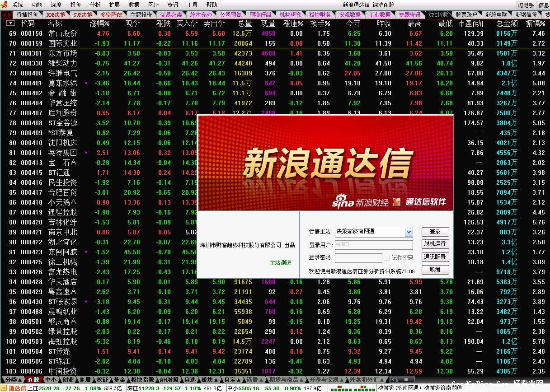Select the 创业 bottom tab
The height and width of the screenshot is (392, 550).
(x=68, y=380)
